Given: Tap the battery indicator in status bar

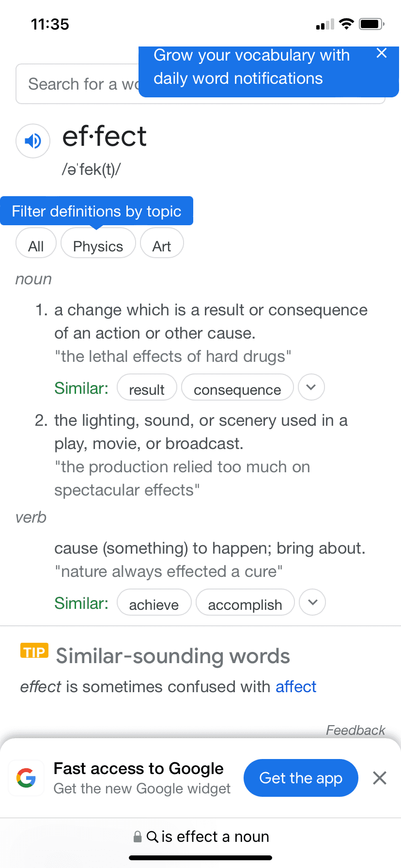Looking at the screenshot, I should (371, 24).
